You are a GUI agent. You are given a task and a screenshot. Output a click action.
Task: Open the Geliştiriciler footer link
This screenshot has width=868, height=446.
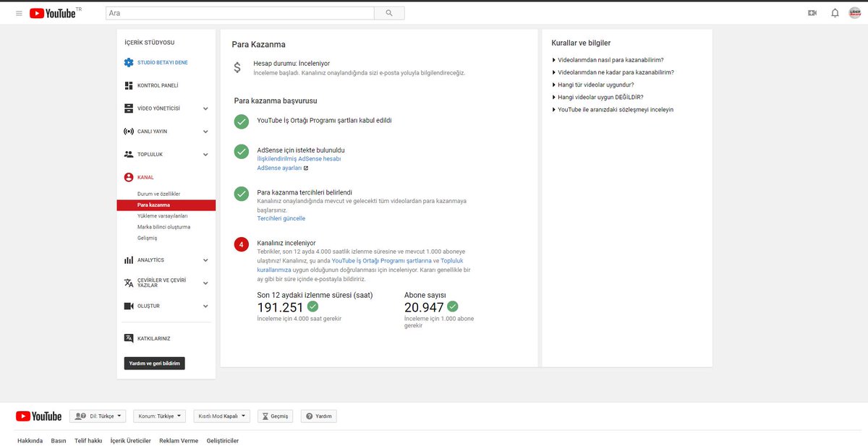click(223, 440)
